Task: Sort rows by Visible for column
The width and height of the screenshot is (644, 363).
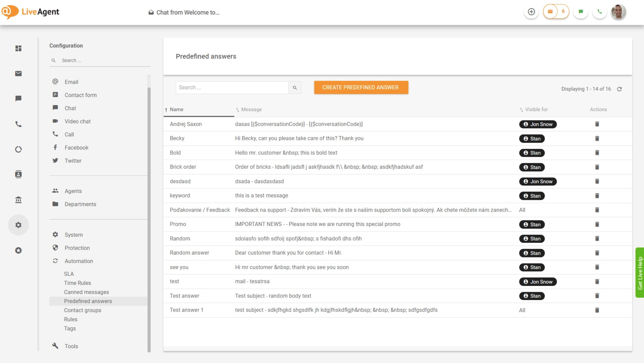Action: 536,109
